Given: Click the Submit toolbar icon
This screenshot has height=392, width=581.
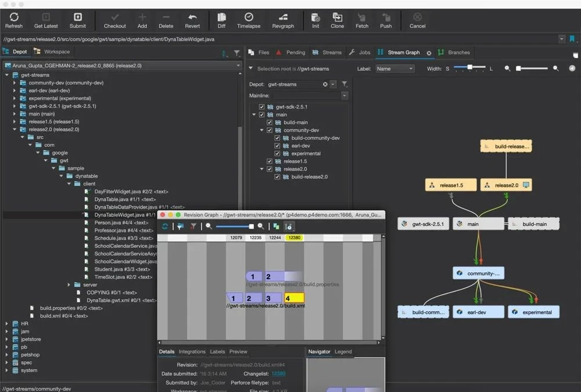Looking at the screenshot, I should tap(77, 20).
